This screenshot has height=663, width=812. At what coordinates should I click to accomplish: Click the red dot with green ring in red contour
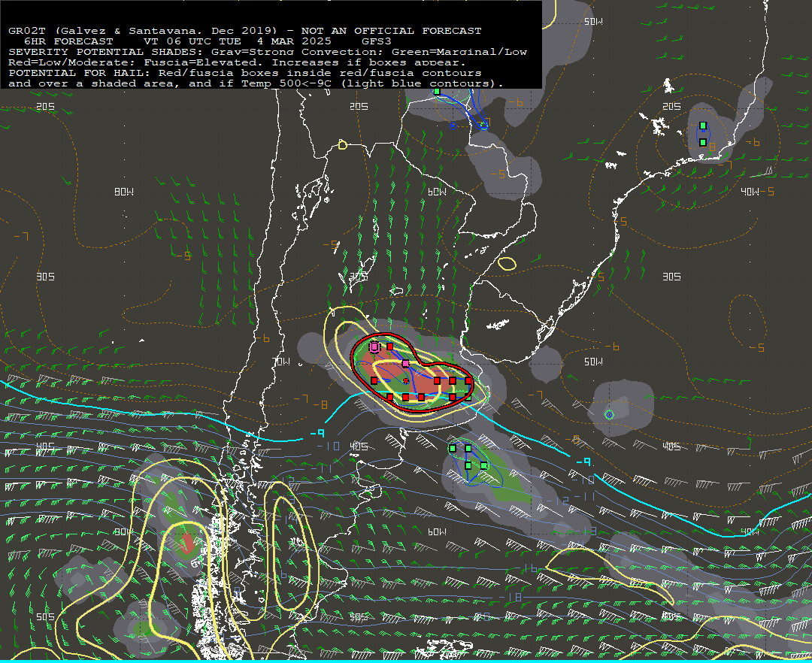(405, 381)
